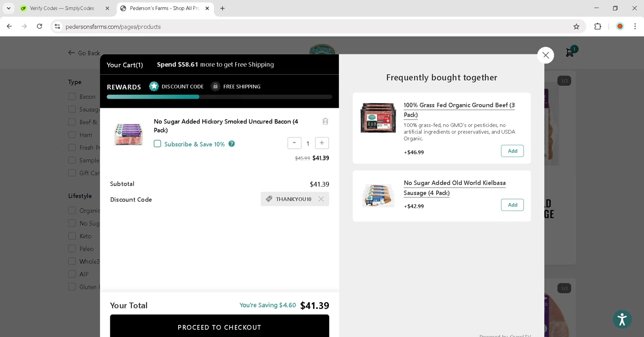
Task: Select the Pederson's Farms browser tab
Action: click(x=165, y=8)
